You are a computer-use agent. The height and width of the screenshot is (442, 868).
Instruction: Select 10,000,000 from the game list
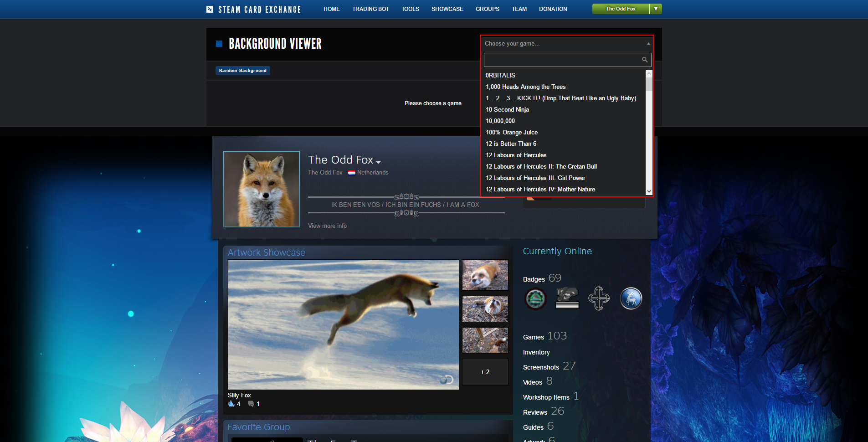[x=565, y=121]
